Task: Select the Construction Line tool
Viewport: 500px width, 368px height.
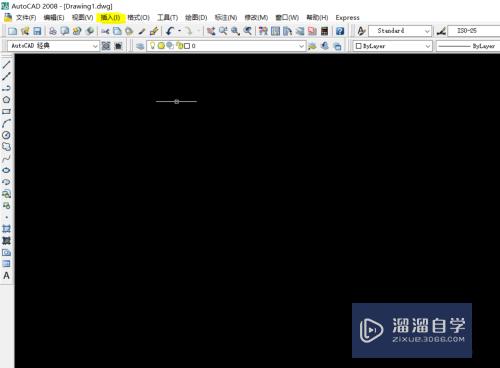Action: (6, 76)
